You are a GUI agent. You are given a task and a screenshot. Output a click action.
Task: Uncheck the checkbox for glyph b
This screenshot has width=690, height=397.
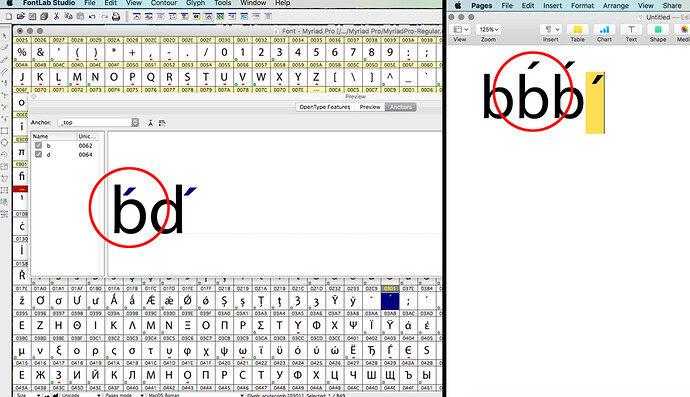tap(38, 145)
